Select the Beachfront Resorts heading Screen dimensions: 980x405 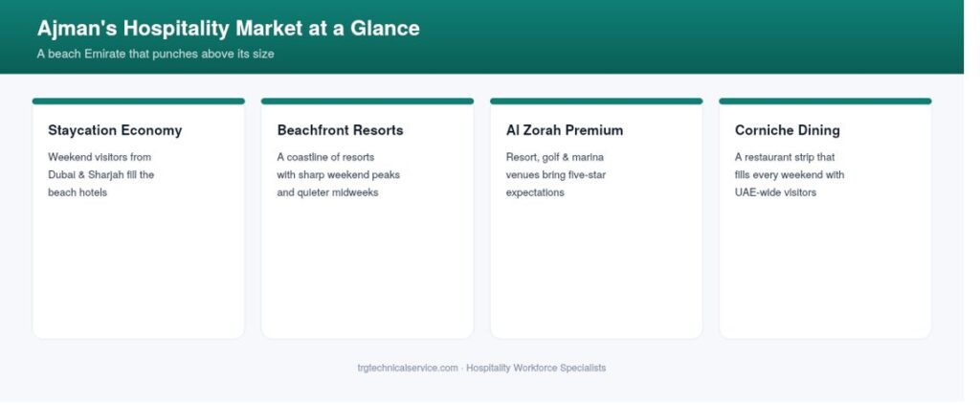click(340, 130)
